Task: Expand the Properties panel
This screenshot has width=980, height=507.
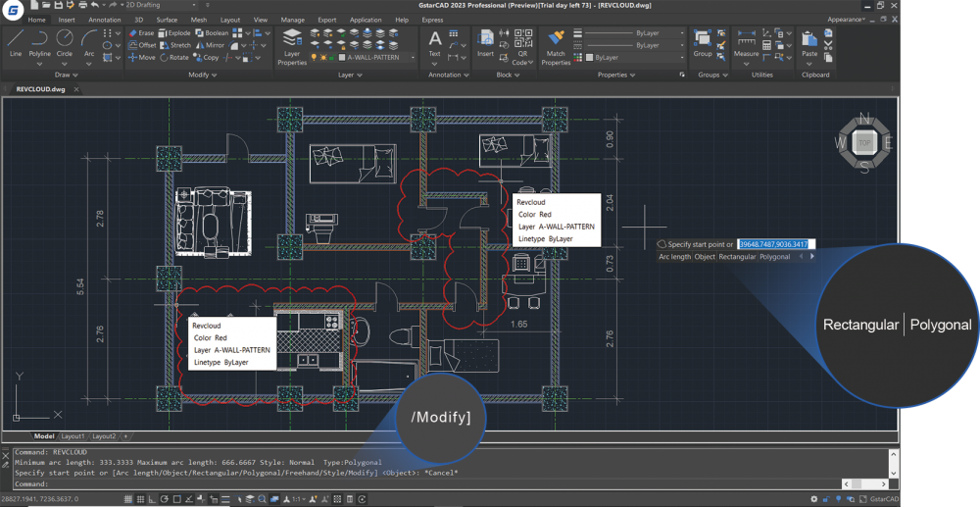Action: (x=616, y=75)
